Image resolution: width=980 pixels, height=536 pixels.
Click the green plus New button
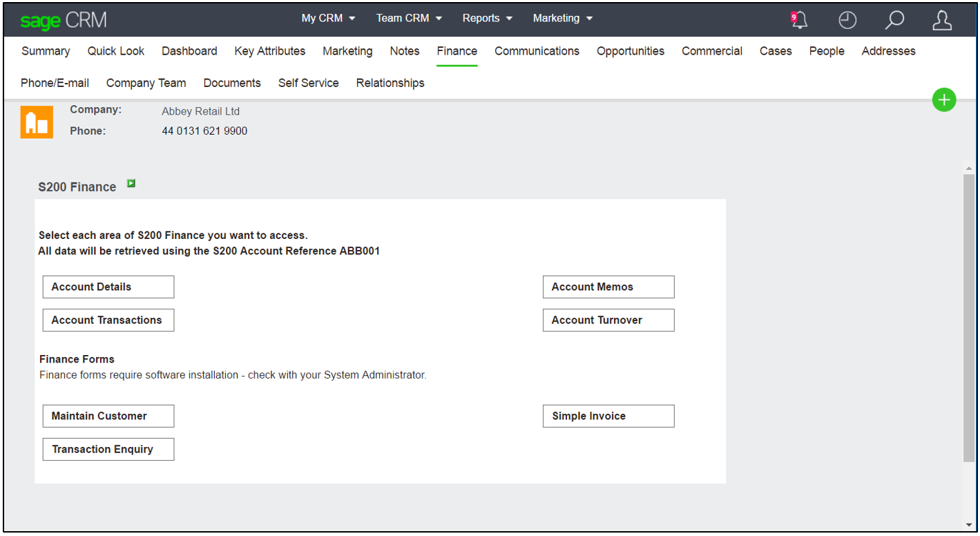point(944,99)
